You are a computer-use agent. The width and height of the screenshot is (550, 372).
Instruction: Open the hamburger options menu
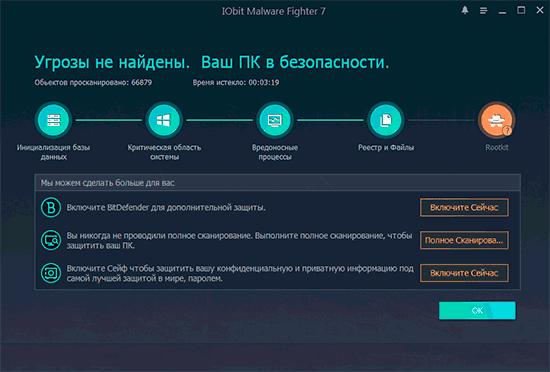coord(484,11)
